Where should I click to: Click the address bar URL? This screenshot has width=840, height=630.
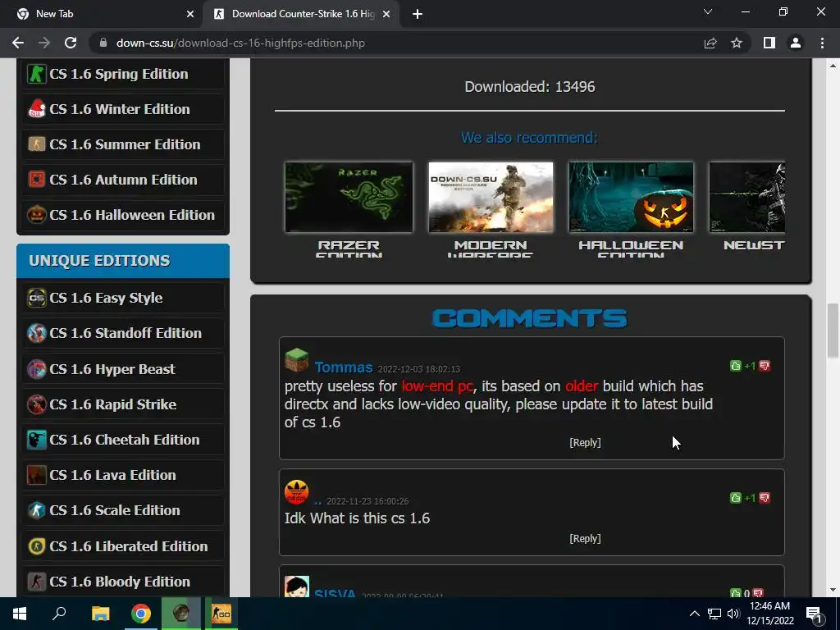tap(240, 43)
